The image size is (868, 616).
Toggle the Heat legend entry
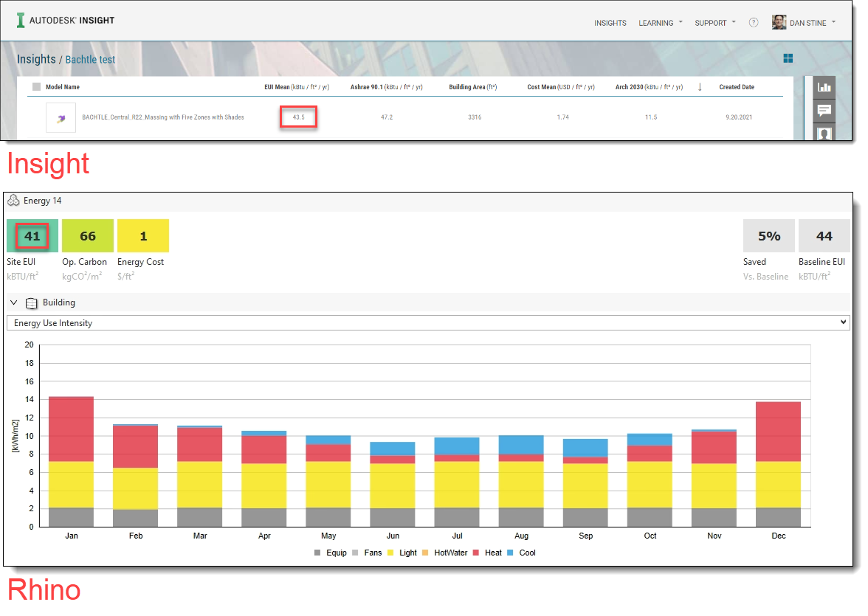pos(487,553)
